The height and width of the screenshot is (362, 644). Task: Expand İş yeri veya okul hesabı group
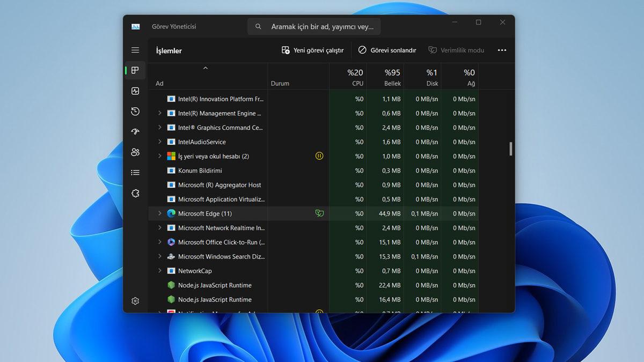pos(159,156)
